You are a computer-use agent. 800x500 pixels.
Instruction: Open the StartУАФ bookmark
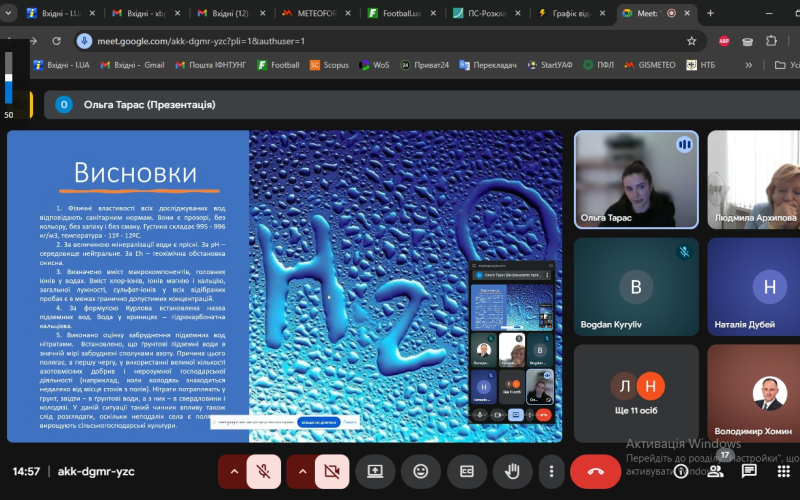point(550,65)
